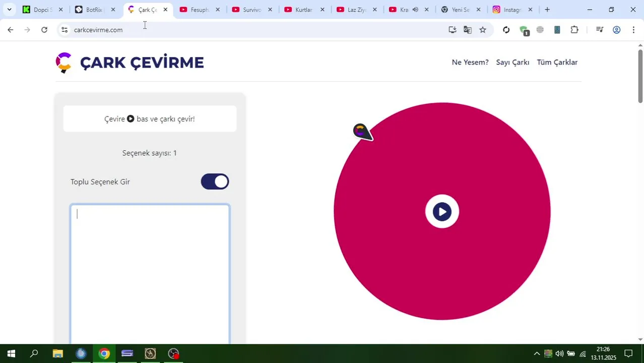
Task: Open the Windows notification center
Action: pyautogui.click(x=628, y=353)
